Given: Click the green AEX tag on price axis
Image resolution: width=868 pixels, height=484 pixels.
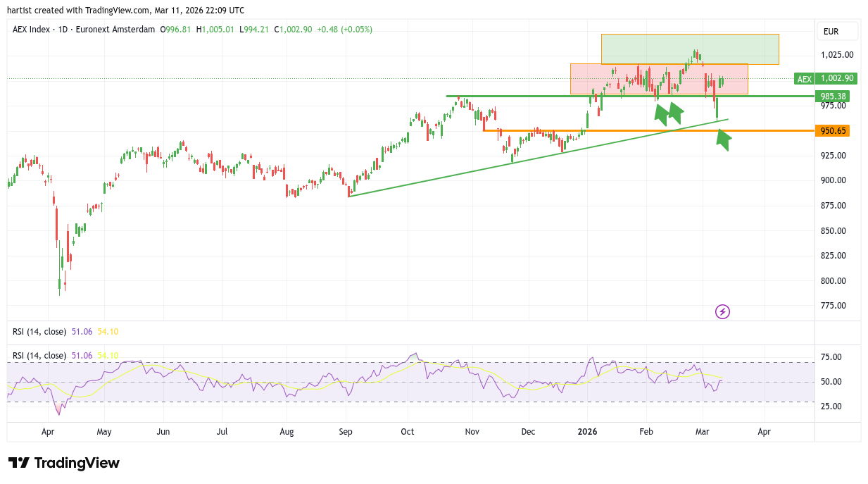Looking at the screenshot, I should pos(803,79).
